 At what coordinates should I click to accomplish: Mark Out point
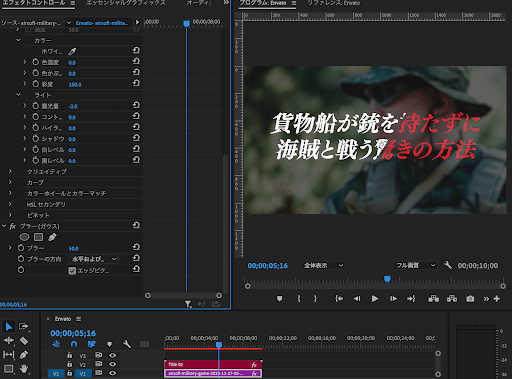click(x=315, y=299)
